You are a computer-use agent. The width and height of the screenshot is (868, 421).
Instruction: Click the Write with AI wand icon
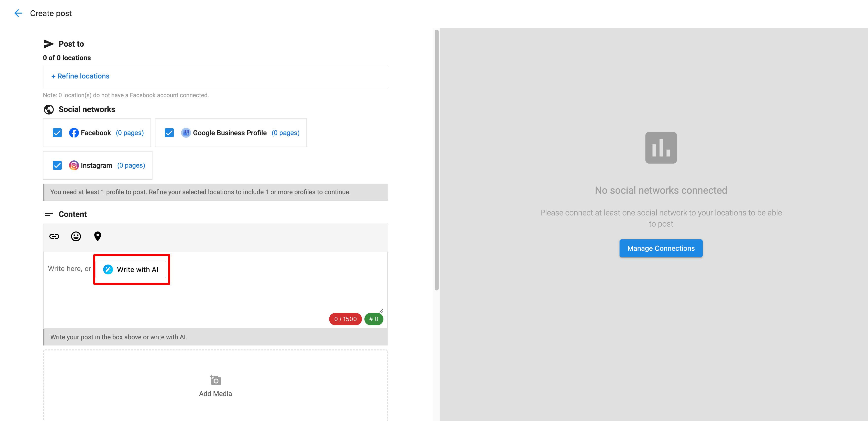(108, 269)
